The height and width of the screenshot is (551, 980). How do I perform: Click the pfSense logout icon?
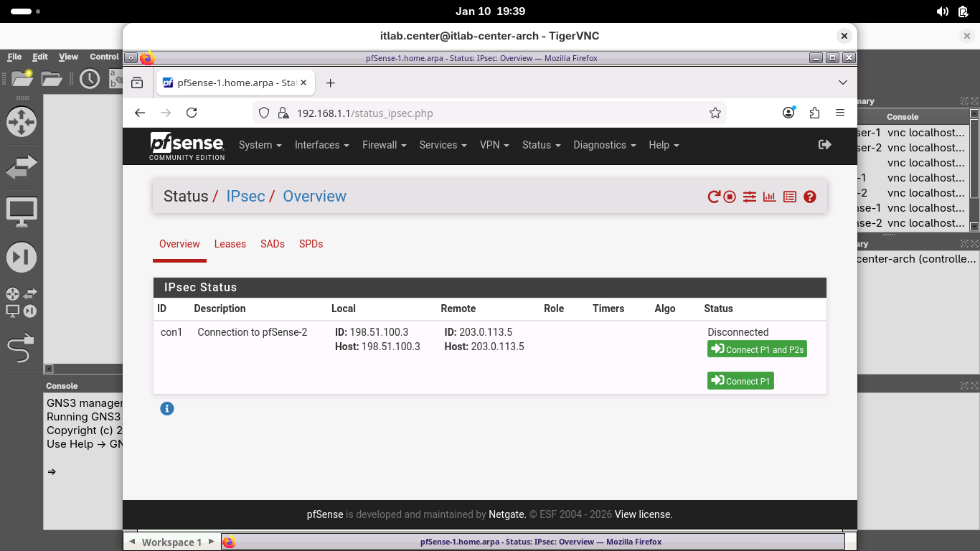click(x=825, y=145)
